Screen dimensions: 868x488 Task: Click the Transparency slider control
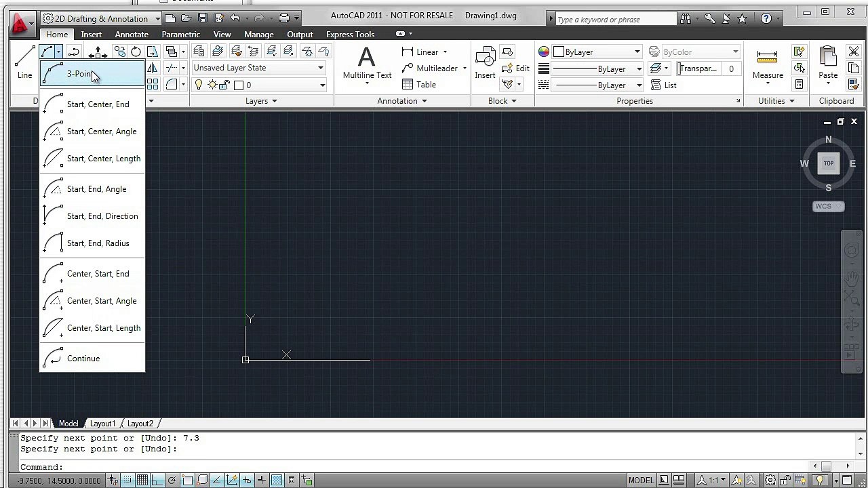[698, 68]
